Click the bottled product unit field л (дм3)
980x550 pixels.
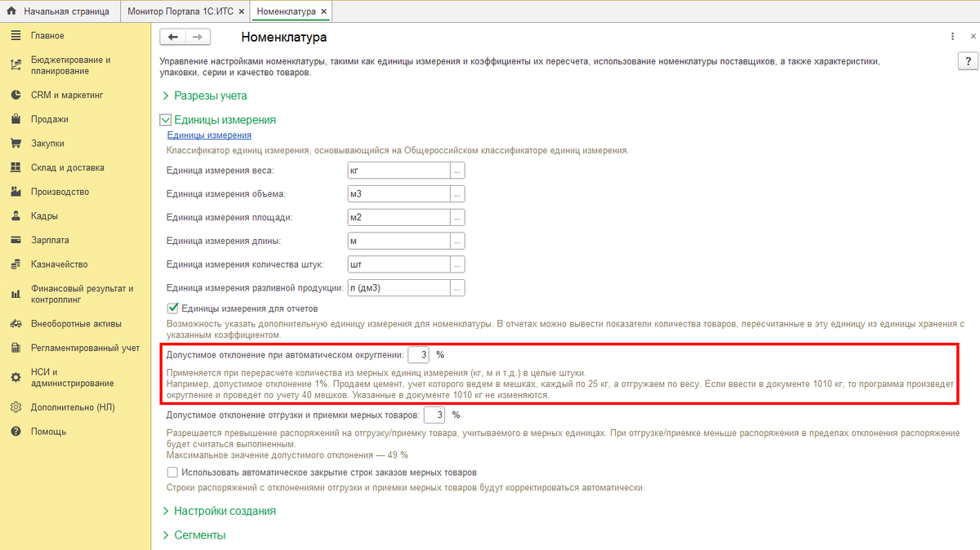pos(399,288)
